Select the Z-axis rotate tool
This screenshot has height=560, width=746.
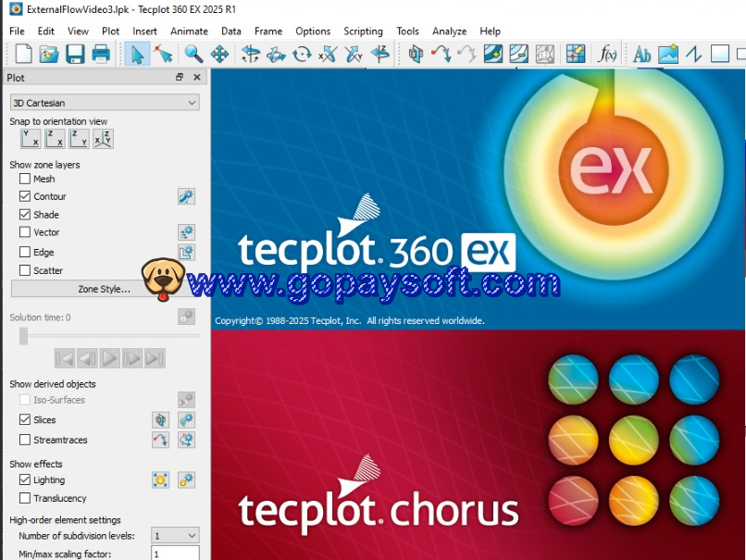click(x=380, y=54)
